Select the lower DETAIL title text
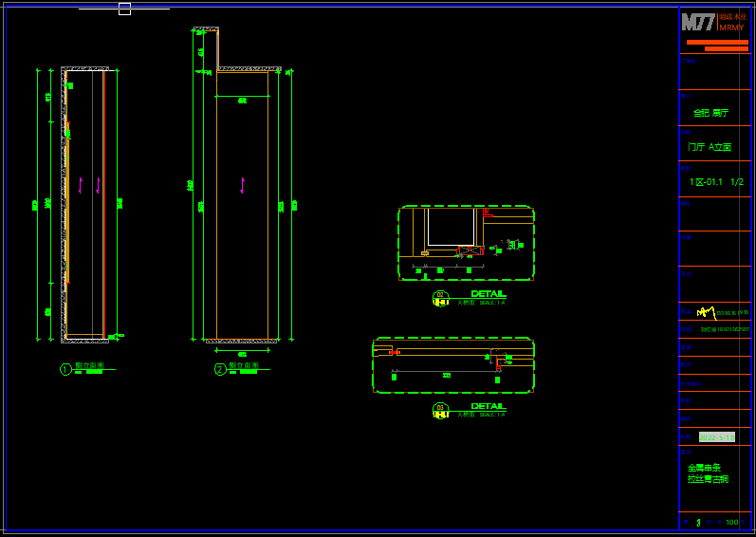Viewport: 756px width, 537px height. (x=489, y=406)
